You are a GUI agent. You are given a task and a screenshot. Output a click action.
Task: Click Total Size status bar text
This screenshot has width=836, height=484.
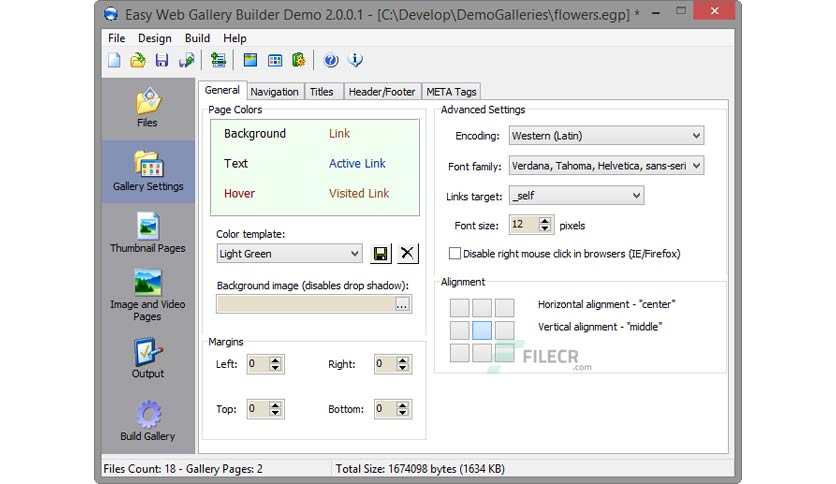pos(420,469)
